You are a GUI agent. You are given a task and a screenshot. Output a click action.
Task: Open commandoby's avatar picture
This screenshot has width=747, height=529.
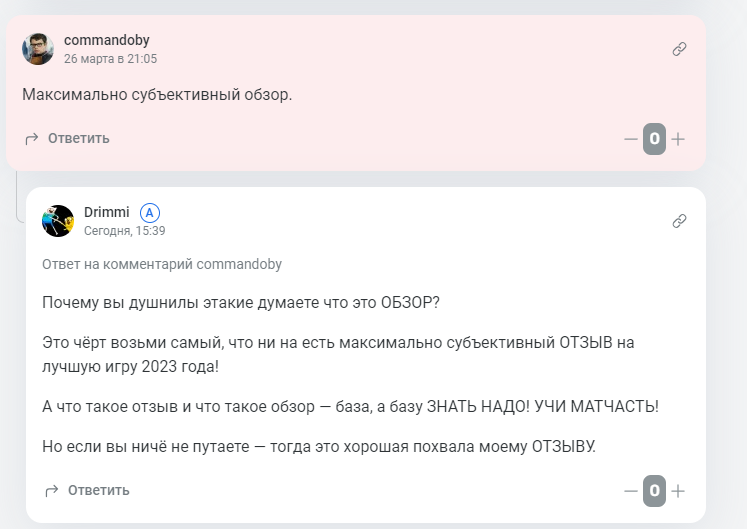[38, 49]
